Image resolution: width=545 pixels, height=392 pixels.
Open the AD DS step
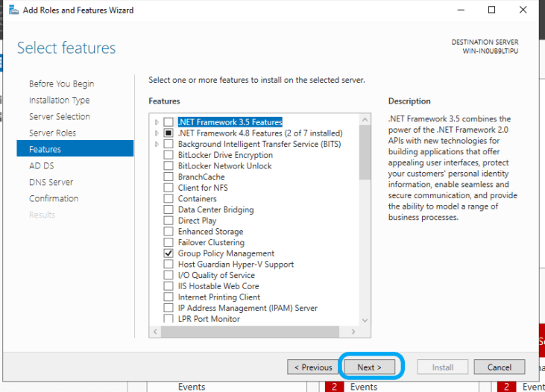click(42, 165)
